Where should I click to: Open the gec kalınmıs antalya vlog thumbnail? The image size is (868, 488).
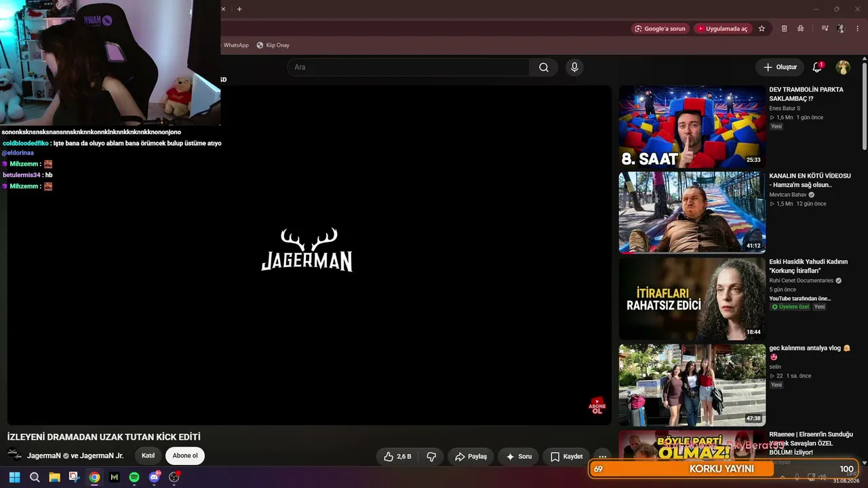692,385
